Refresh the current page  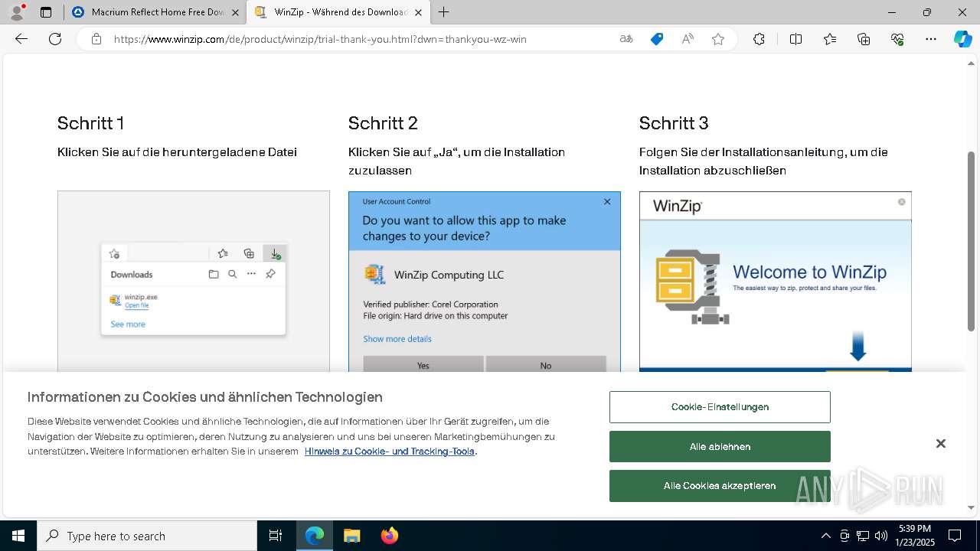(55, 39)
